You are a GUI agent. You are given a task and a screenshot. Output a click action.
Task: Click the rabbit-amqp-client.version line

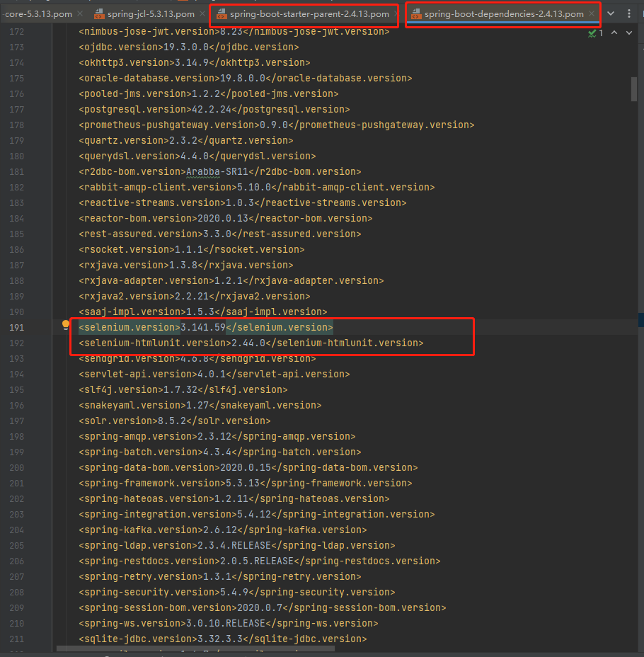(257, 187)
